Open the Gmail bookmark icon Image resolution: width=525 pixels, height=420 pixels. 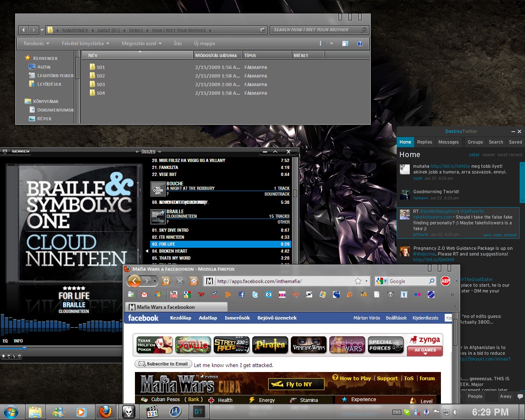(144, 294)
